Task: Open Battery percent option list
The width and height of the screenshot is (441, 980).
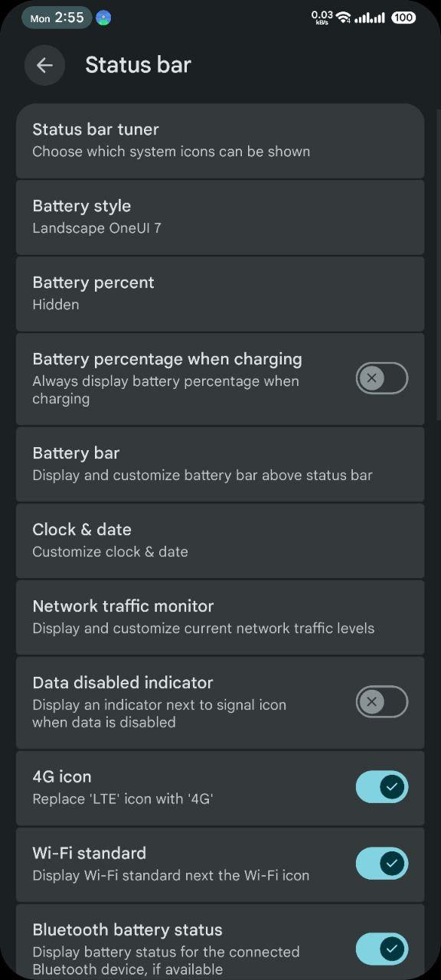Action: pos(220,293)
